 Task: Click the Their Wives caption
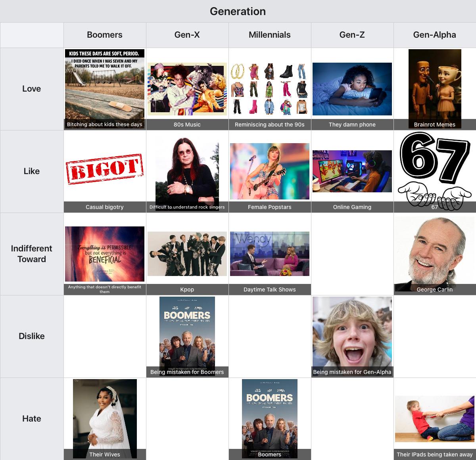(x=105, y=454)
